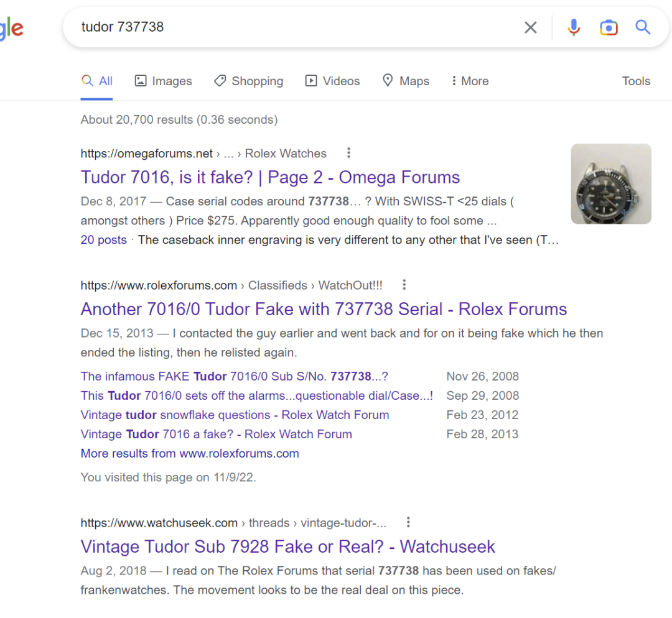Open Google Lens with the camera icon
The image size is (672, 618).
(609, 27)
